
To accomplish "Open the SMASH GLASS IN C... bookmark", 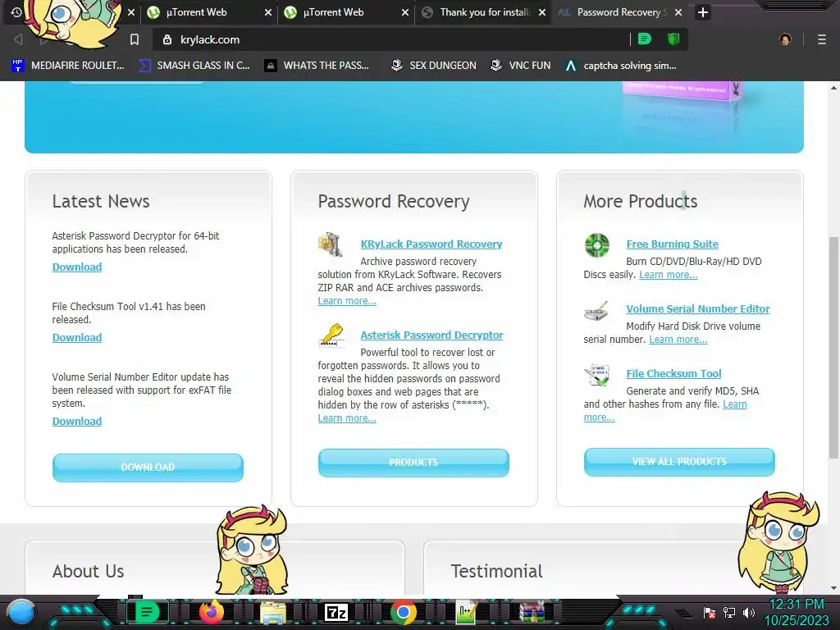I will [194, 66].
